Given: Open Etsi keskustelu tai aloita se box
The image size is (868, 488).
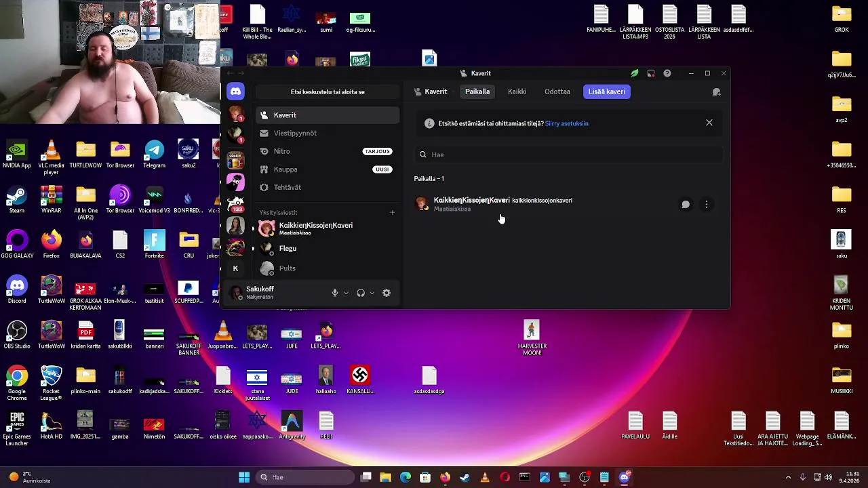Looking at the screenshot, I should 328,91.
